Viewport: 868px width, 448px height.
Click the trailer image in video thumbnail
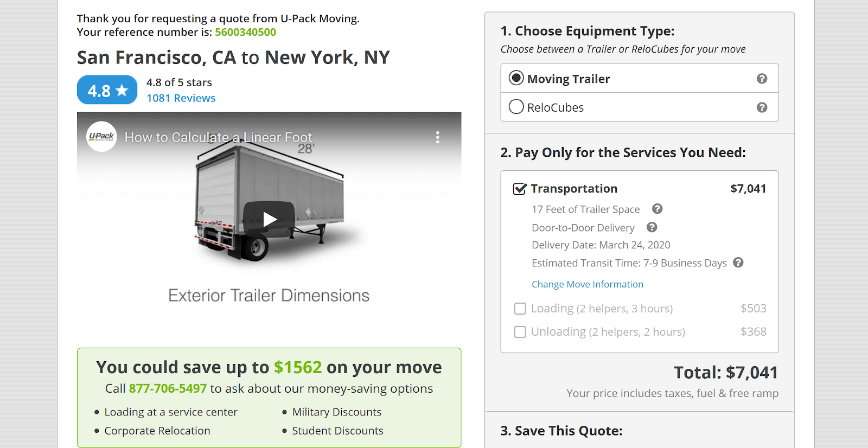[x=269, y=203]
